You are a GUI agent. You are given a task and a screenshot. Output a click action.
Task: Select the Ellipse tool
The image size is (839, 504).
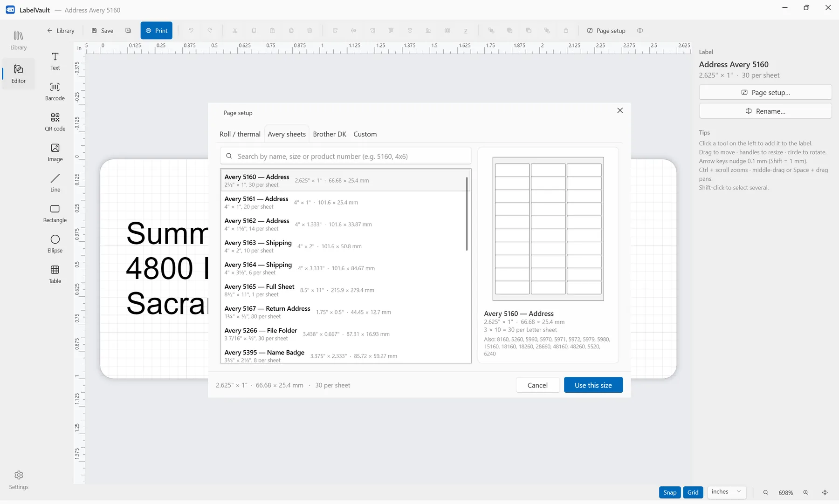coord(55,244)
